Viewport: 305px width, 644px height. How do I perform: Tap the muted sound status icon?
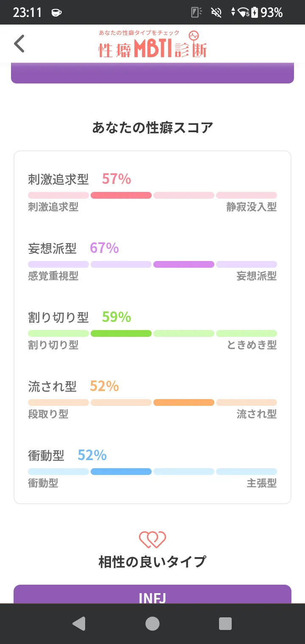point(216,12)
